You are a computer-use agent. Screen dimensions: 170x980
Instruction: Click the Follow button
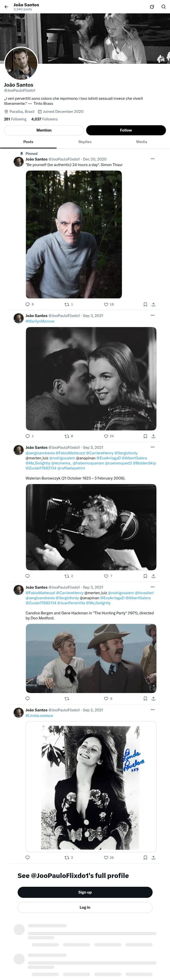[x=126, y=130]
